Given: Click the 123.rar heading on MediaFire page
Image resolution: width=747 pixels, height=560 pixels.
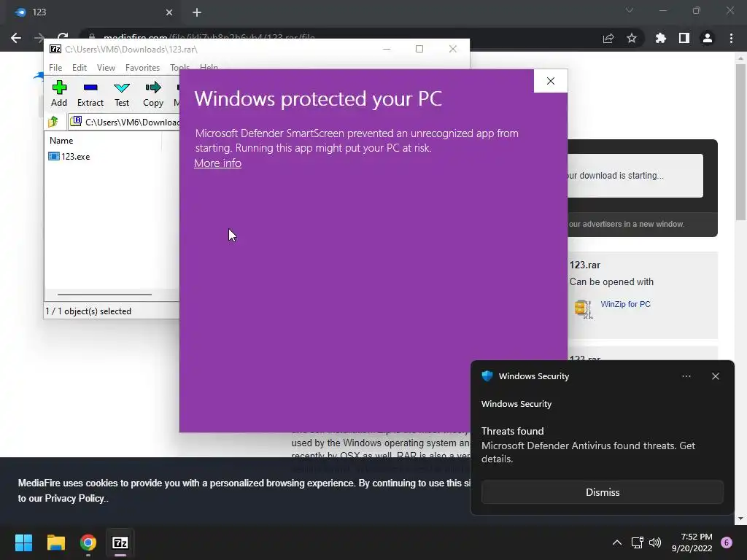Looking at the screenshot, I should 584,265.
